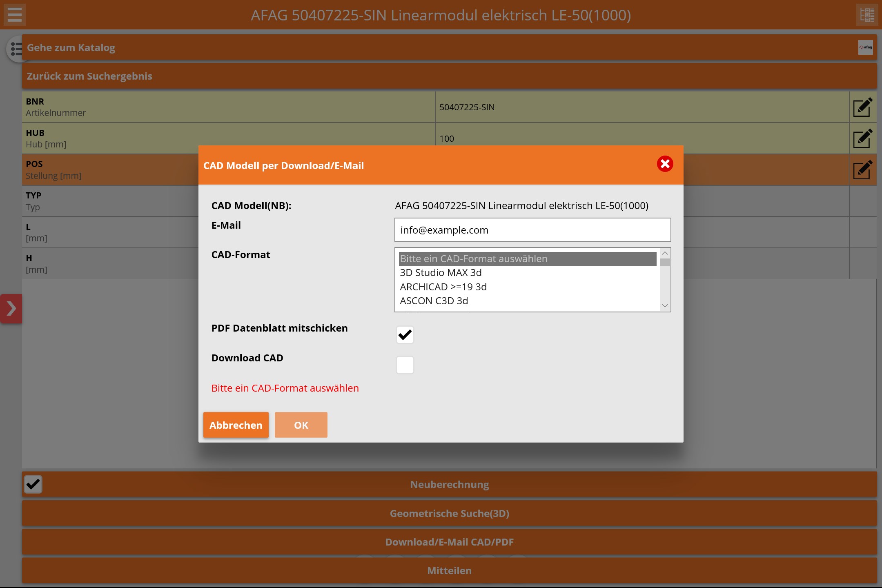Enable the Download CAD checkbox
Image resolution: width=882 pixels, height=588 pixels.
click(405, 365)
